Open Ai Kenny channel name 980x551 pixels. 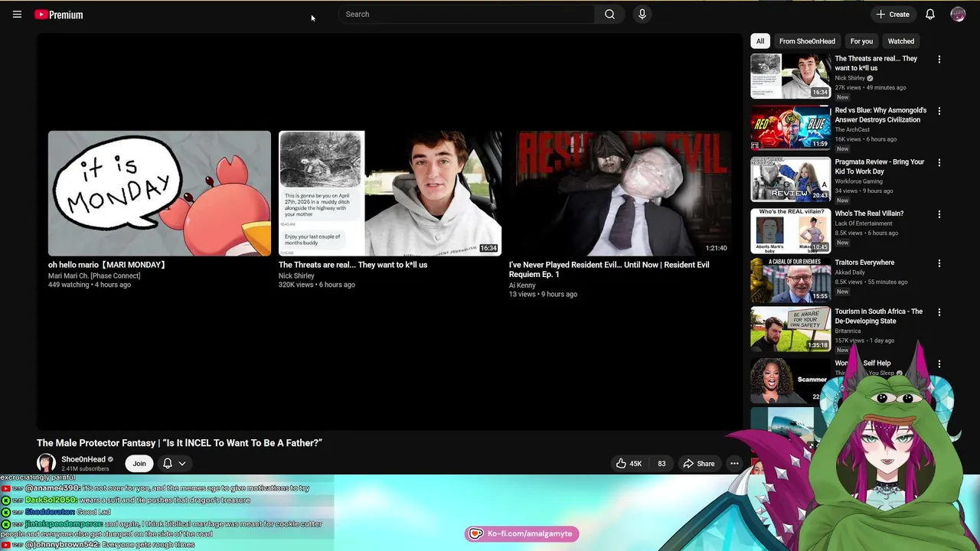tap(522, 285)
